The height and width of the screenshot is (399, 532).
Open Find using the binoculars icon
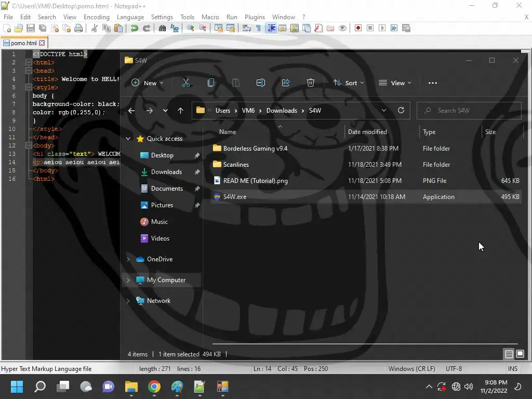pos(163,28)
